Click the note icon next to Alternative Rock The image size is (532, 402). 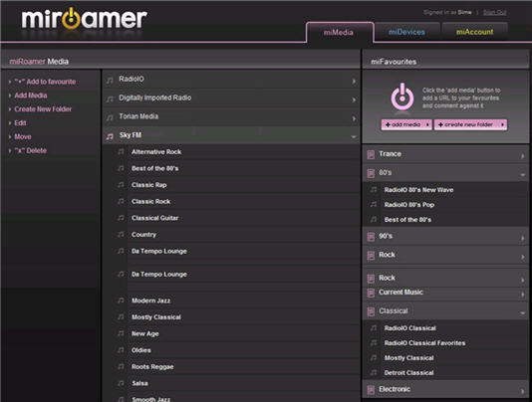[121, 152]
